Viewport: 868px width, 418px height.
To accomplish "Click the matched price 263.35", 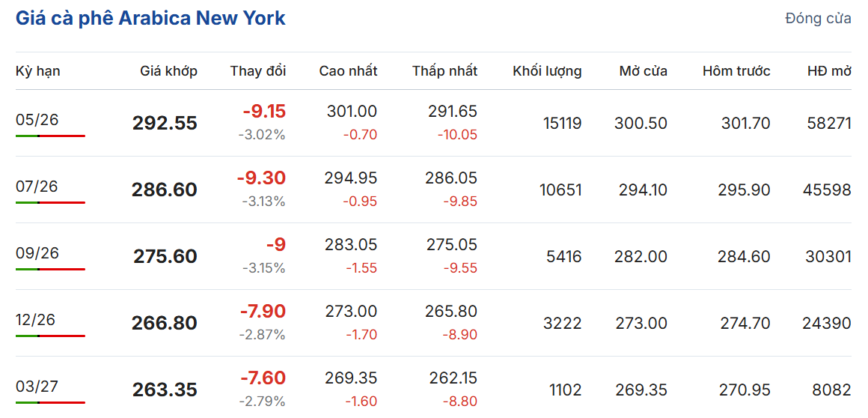I will 165,390.
